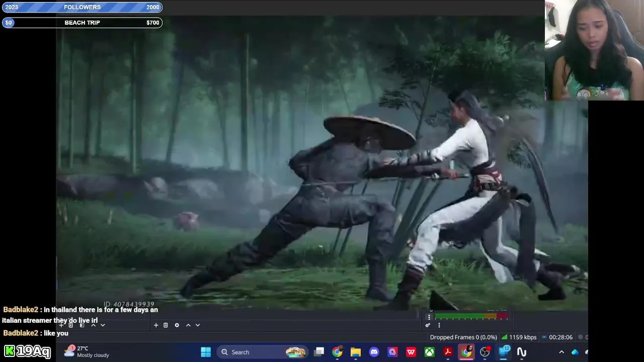644x362 pixels.
Task: Switch to the active Chrome window icon
Action: click(466, 352)
